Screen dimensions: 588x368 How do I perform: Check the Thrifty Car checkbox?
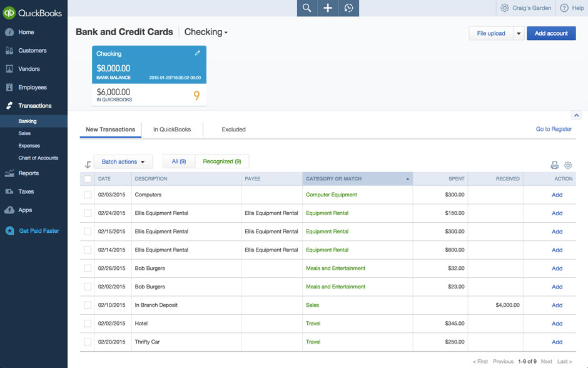[x=88, y=342]
